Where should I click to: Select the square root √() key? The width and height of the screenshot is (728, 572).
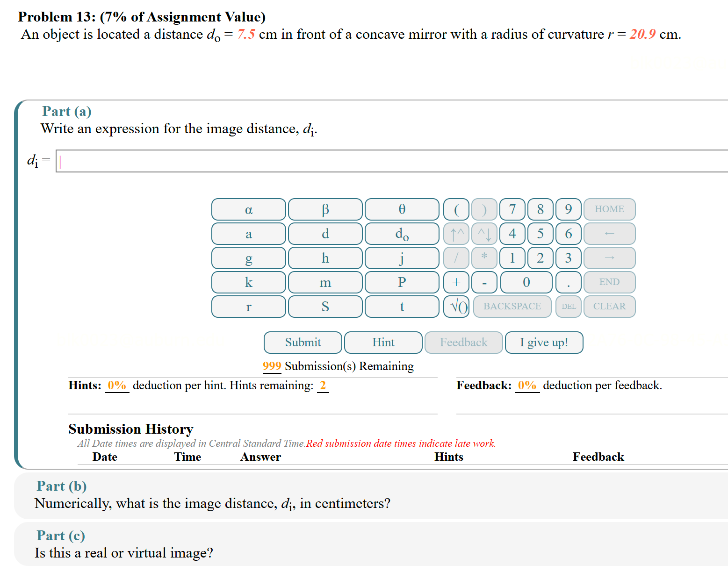[456, 306]
